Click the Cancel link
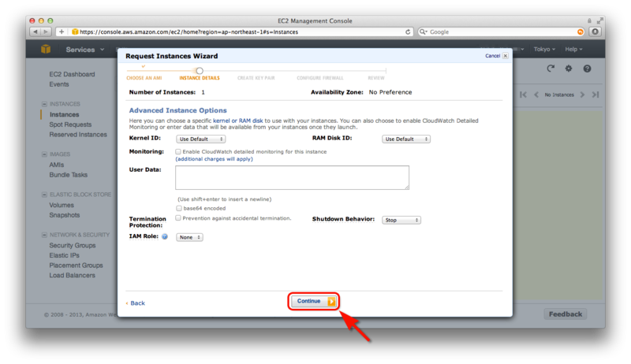The image size is (631, 364). pyautogui.click(x=492, y=56)
